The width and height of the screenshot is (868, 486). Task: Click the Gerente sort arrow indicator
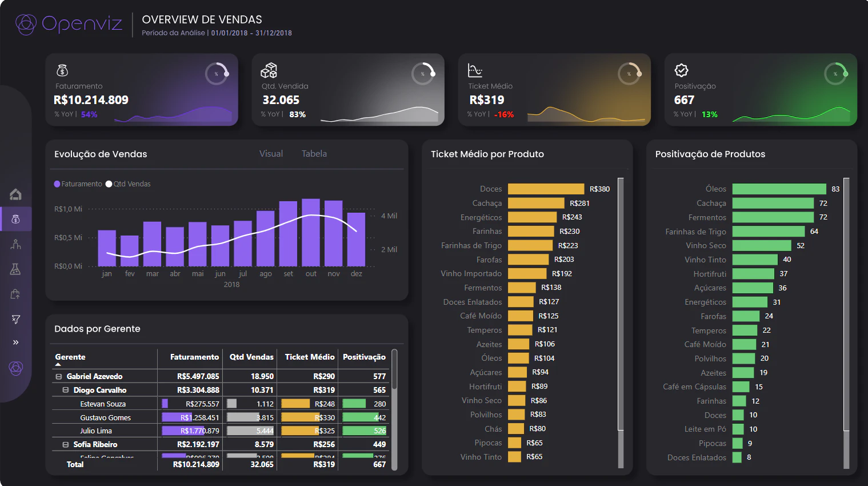tap(58, 364)
